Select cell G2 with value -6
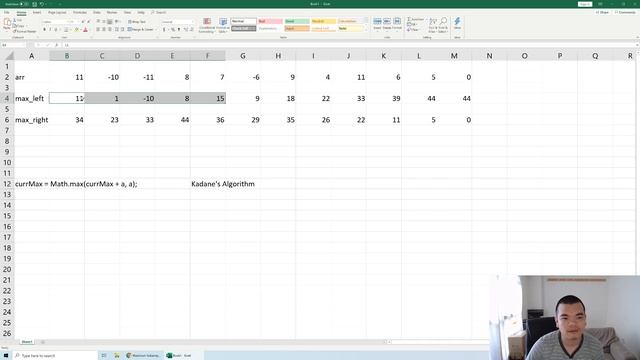Image resolution: width=640 pixels, height=360 pixels. (x=243, y=77)
